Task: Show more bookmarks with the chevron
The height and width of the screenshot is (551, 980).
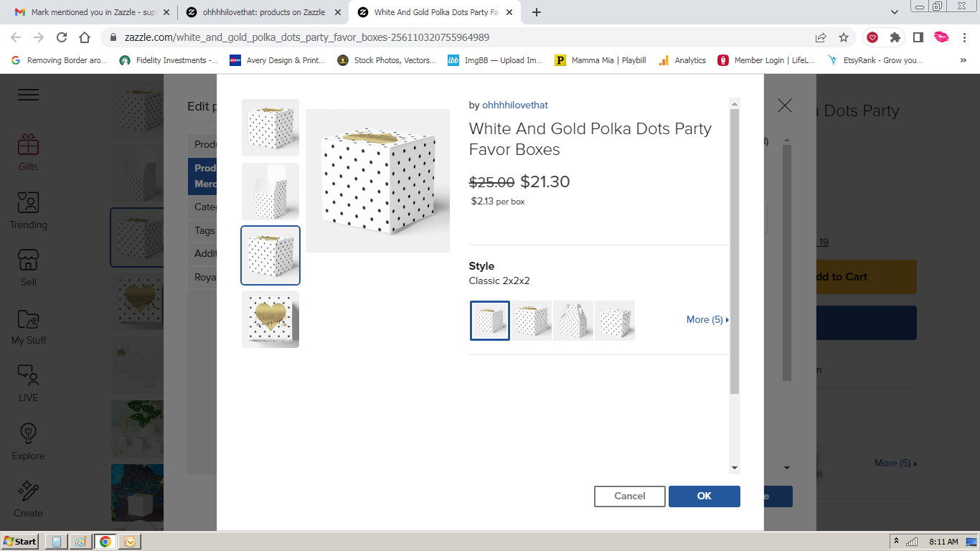Action: pyautogui.click(x=963, y=60)
